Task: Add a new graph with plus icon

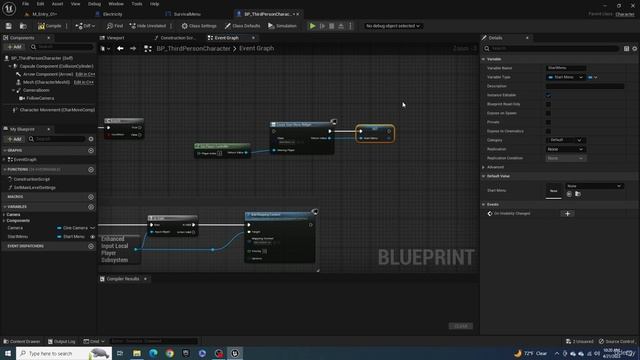Action: point(91,151)
